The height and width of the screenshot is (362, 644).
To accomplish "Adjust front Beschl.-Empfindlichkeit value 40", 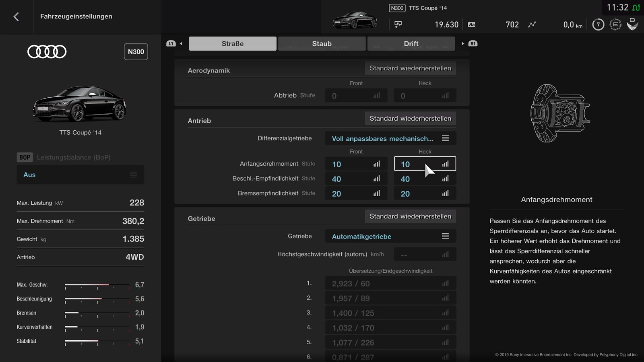I will coord(356,179).
